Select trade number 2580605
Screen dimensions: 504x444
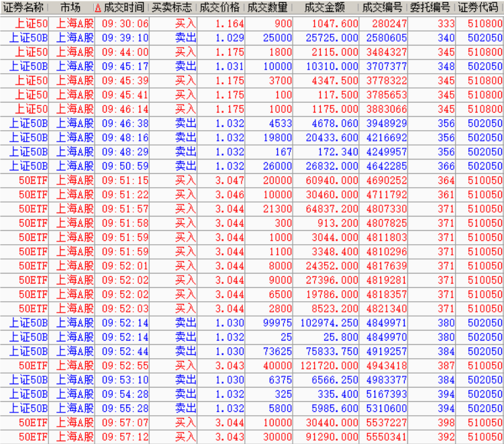[387, 38]
